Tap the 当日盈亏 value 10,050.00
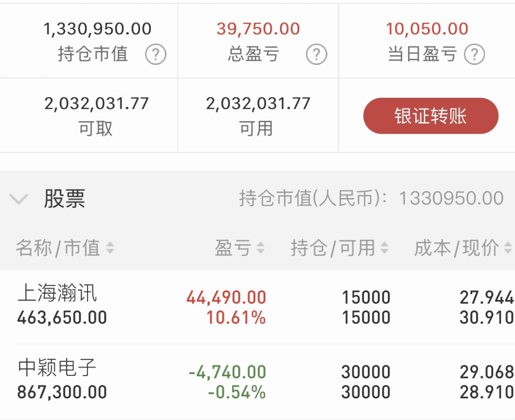Image resolution: width=515 pixels, height=420 pixels. (x=427, y=29)
